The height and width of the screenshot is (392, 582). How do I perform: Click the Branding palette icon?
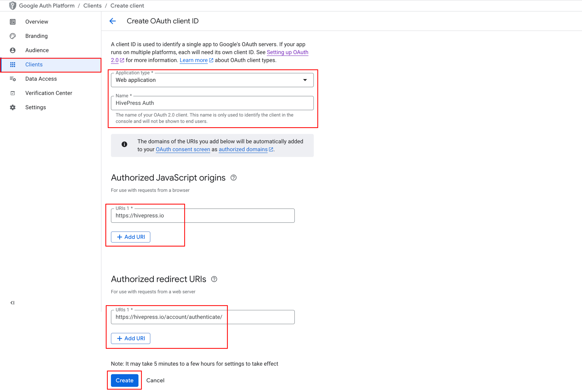pyautogui.click(x=13, y=36)
